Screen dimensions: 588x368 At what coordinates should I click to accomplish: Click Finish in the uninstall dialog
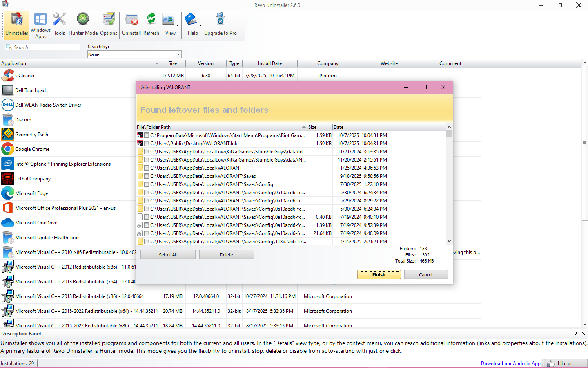pos(379,275)
